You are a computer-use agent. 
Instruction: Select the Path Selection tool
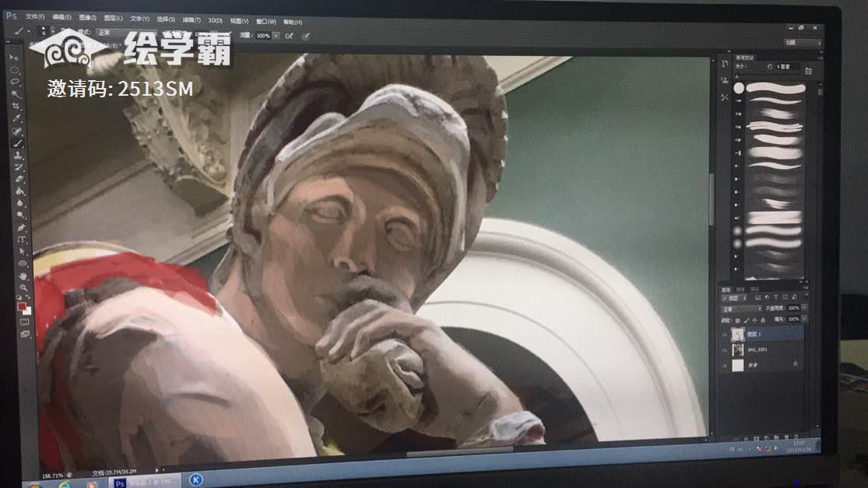click(22, 251)
